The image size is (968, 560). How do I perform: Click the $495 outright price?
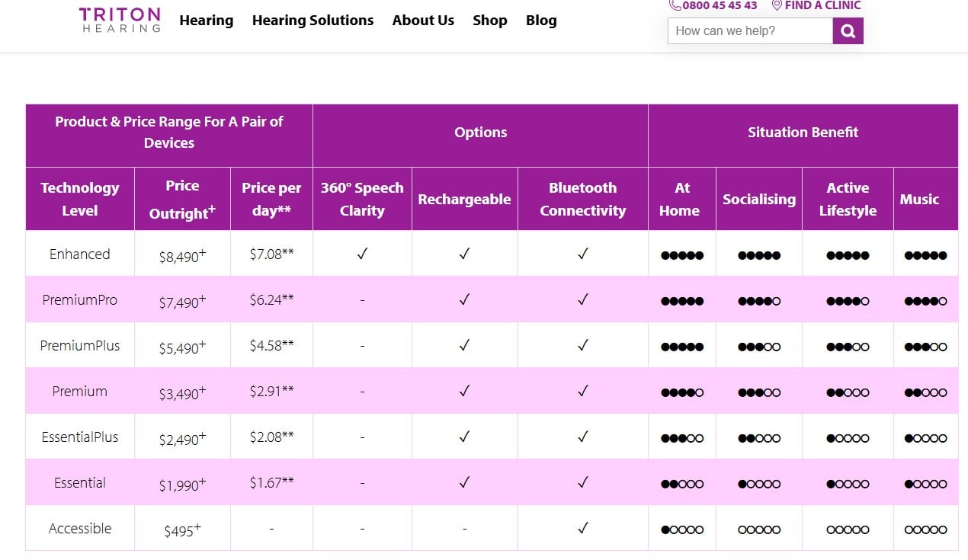pyautogui.click(x=182, y=530)
